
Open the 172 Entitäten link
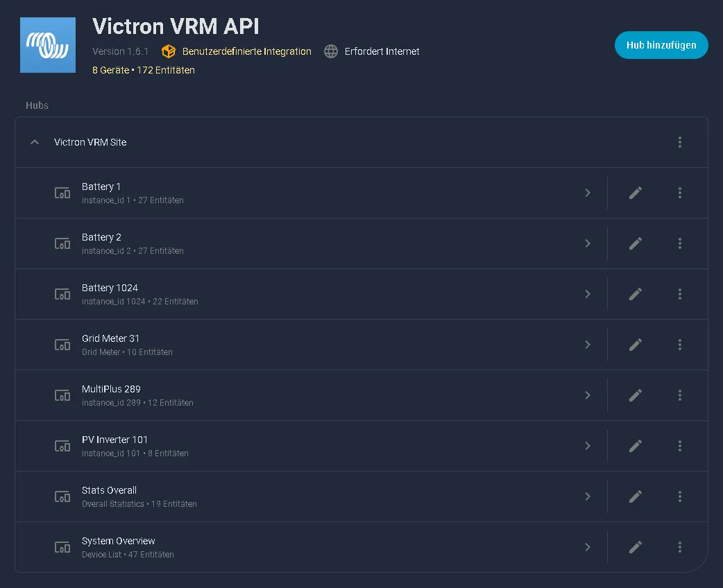166,70
